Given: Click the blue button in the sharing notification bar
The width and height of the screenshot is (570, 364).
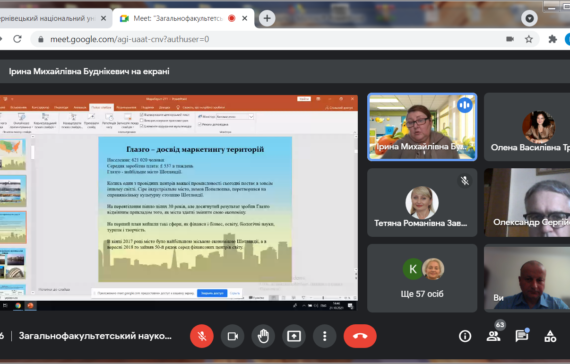Looking at the screenshot, I should 212,293.
